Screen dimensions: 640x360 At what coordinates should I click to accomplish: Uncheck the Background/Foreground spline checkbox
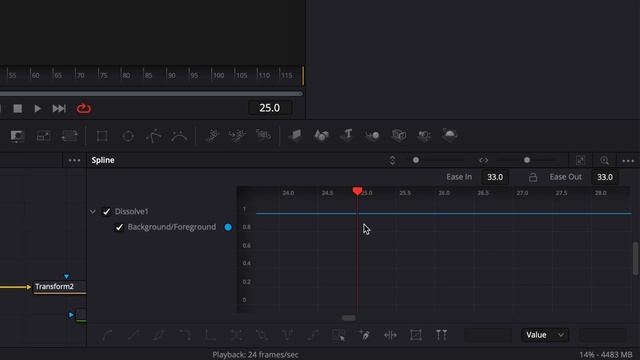pos(119,227)
